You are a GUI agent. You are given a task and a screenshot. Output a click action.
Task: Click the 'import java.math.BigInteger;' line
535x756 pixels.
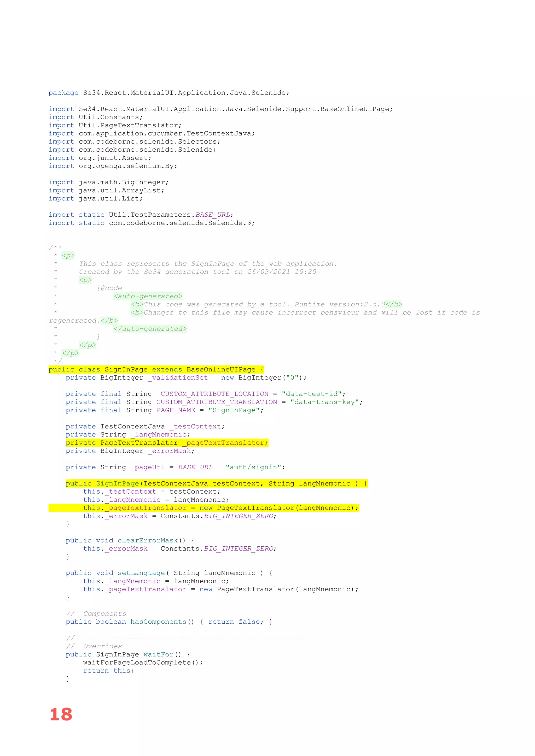tap(108, 182)
